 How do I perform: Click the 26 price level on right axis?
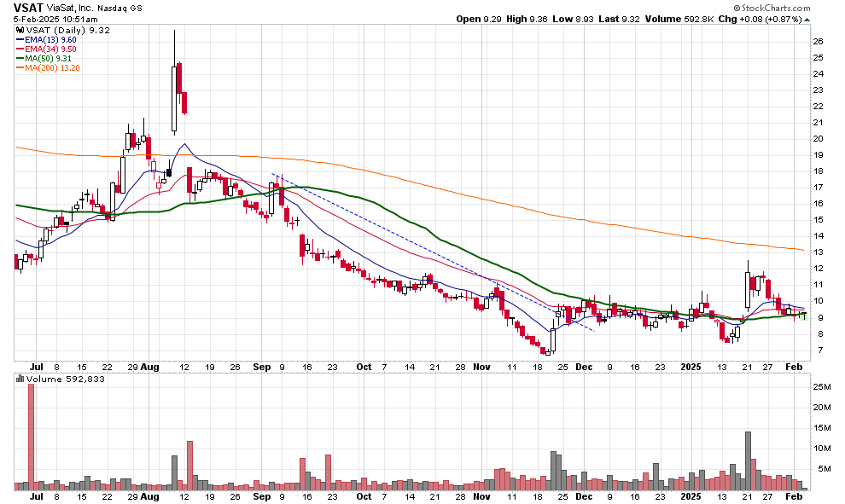[818, 42]
